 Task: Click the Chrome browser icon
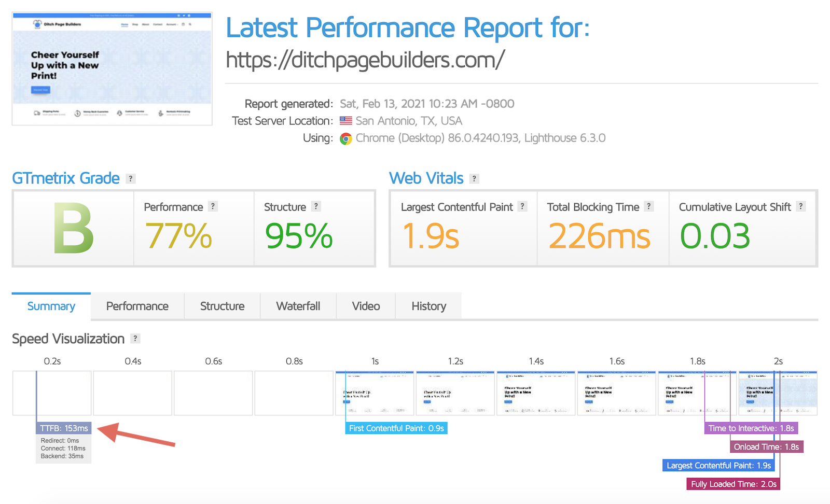click(x=345, y=138)
